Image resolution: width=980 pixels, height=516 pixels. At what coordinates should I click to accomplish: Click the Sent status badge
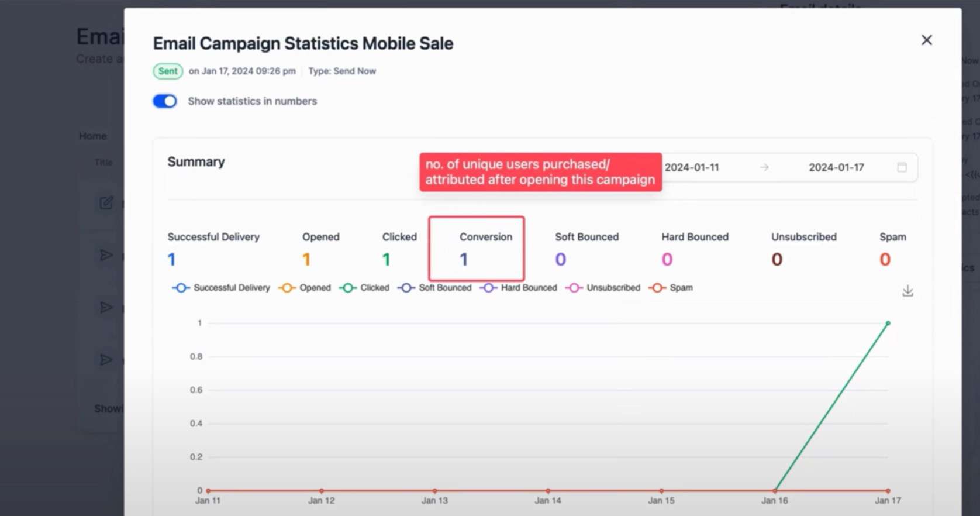pyautogui.click(x=168, y=71)
